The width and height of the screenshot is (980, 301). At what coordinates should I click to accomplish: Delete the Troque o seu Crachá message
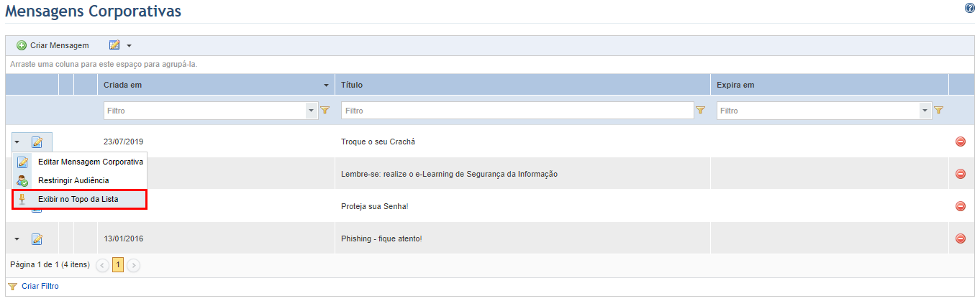pos(960,142)
